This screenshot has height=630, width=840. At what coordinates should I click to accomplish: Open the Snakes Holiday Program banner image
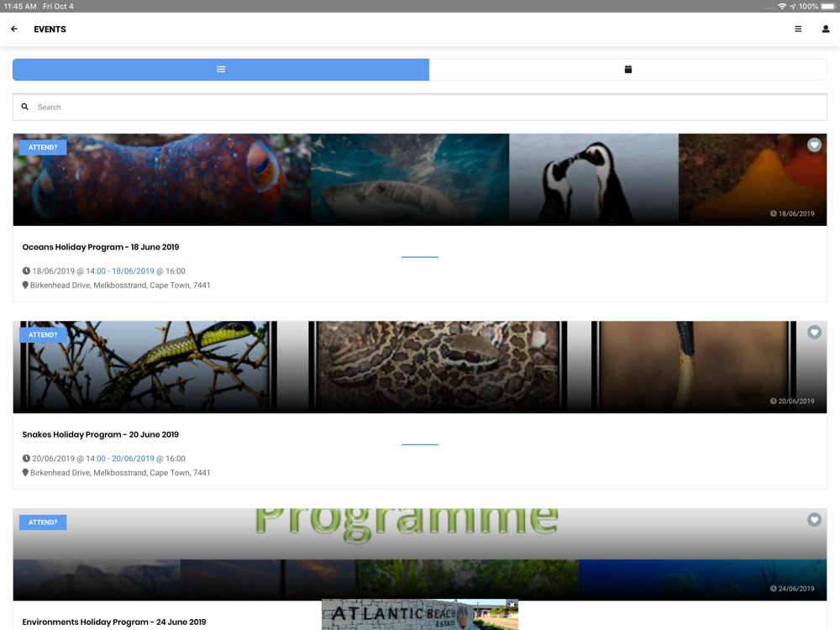point(420,367)
